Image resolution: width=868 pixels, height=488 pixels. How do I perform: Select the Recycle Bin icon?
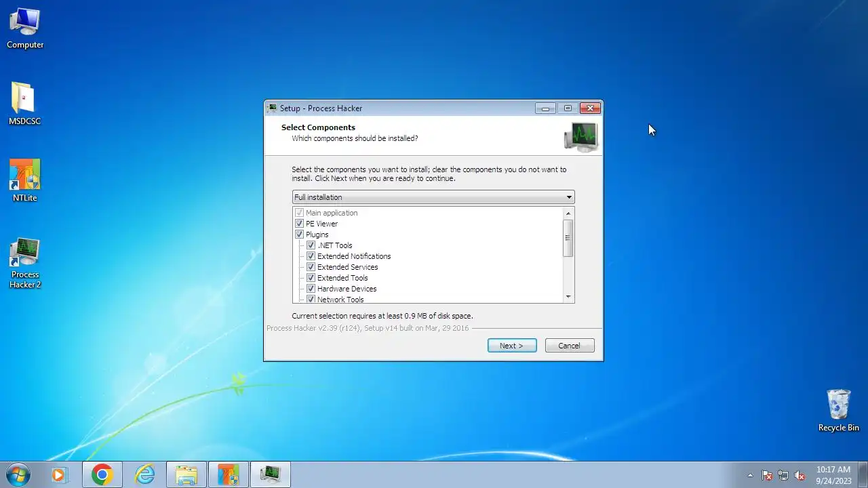(x=838, y=411)
